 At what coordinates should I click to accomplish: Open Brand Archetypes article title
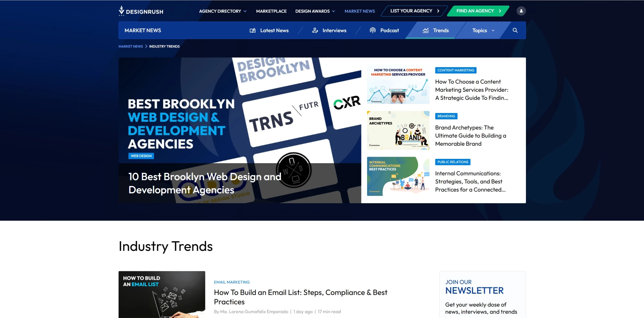point(471,136)
